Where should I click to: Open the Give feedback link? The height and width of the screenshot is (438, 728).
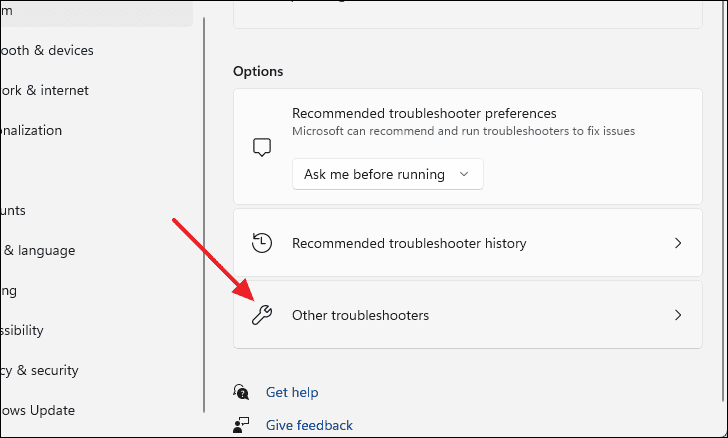pos(309,425)
